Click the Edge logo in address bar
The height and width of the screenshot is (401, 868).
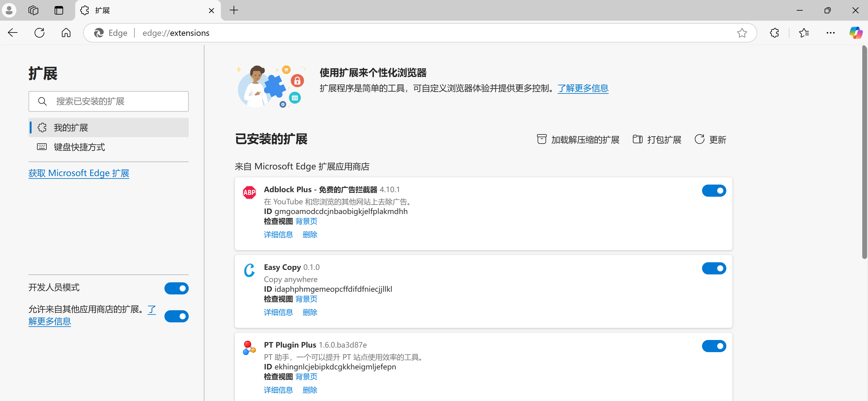[x=99, y=33]
